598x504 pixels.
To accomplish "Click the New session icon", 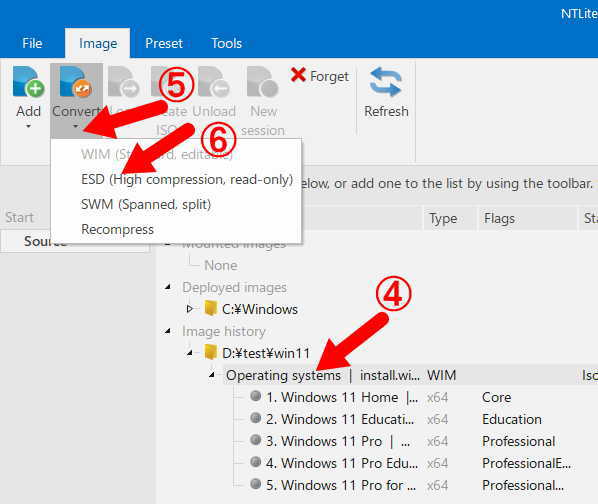I will [x=263, y=82].
